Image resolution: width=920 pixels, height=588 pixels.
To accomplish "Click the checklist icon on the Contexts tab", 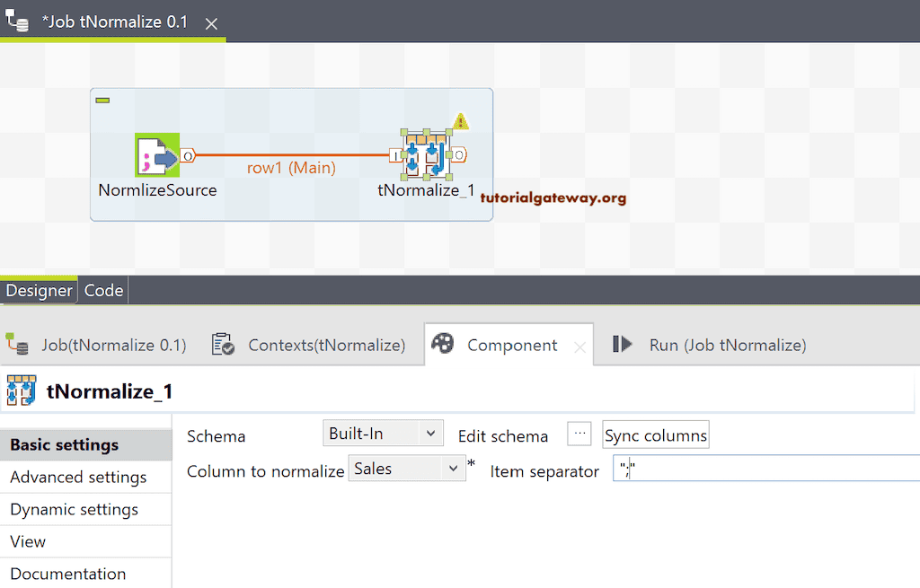I will (x=222, y=344).
